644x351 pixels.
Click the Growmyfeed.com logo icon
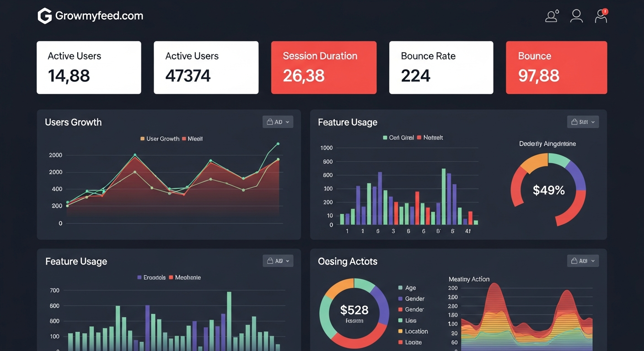[44, 15]
